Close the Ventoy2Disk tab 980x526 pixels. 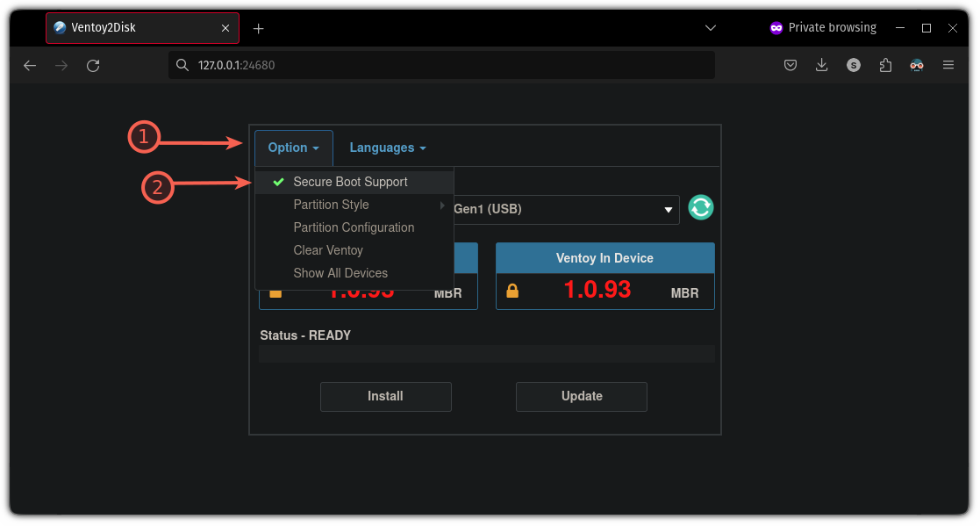coord(225,28)
